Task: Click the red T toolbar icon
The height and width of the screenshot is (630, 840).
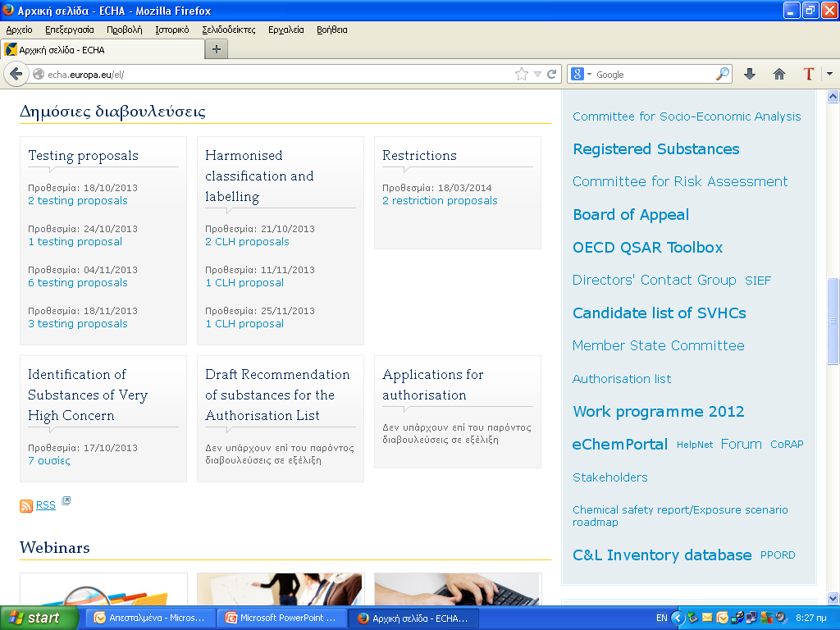Action: (x=808, y=74)
